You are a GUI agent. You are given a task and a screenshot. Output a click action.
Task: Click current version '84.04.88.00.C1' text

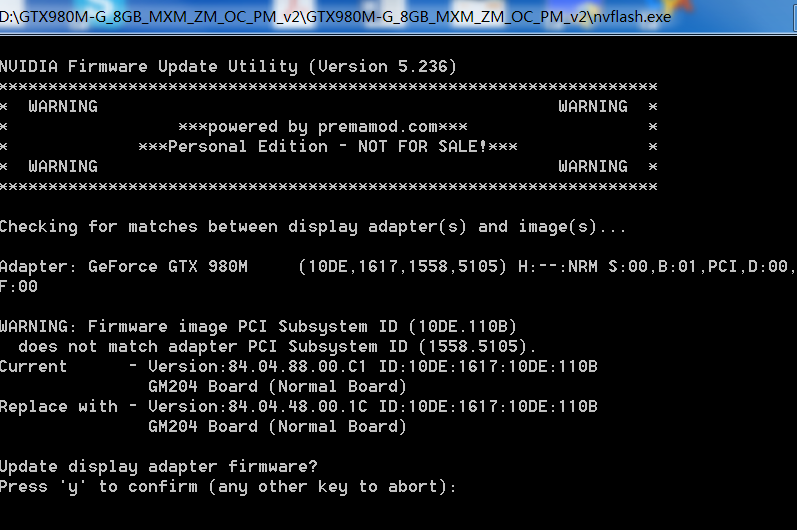[297, 366]
